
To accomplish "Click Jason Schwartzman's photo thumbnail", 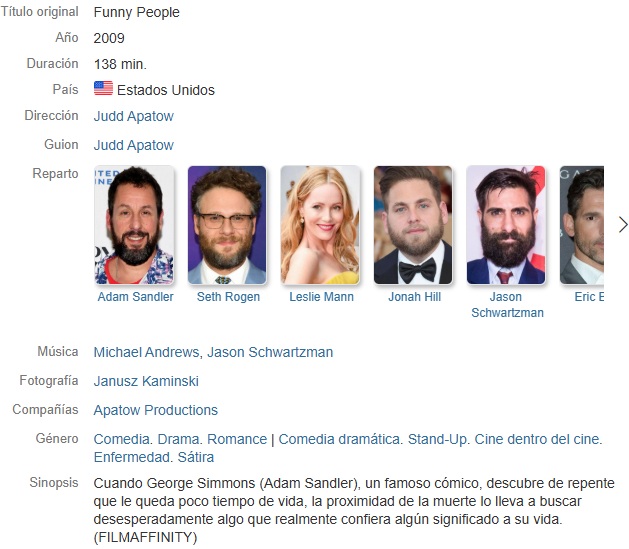I will [x=506, y=225].
